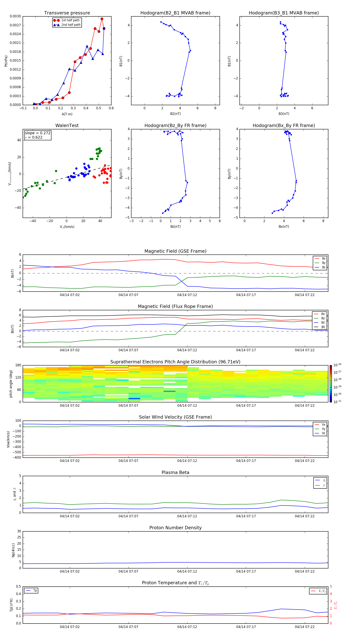Click 'Pt(nPa)' axis label
This screenshot has height=644, width=351.
(6, 61)
